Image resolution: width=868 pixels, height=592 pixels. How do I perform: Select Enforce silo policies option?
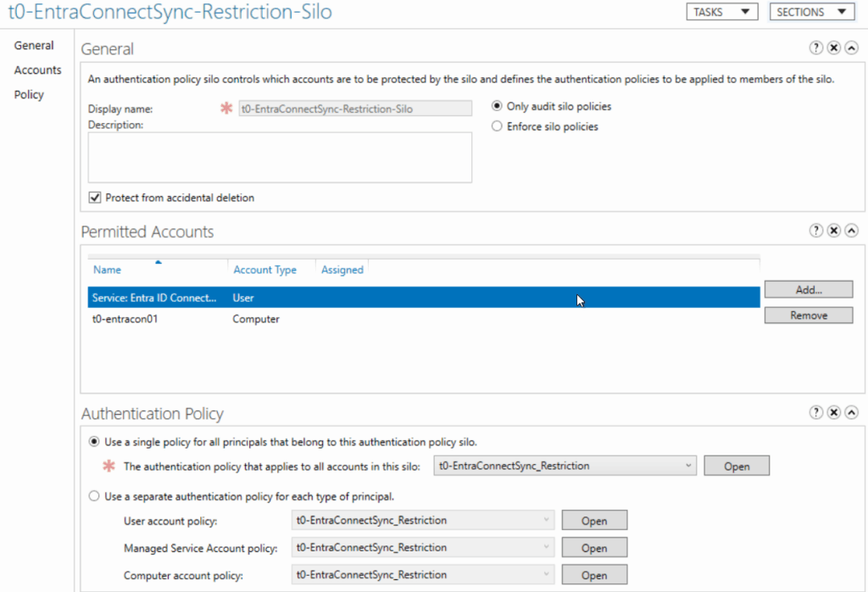point(498,126)
